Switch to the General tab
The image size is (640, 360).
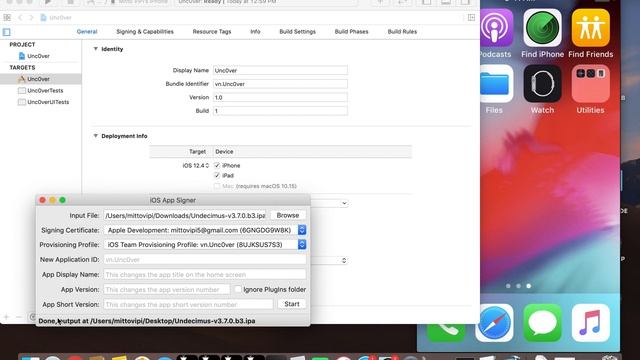(87, 31)
